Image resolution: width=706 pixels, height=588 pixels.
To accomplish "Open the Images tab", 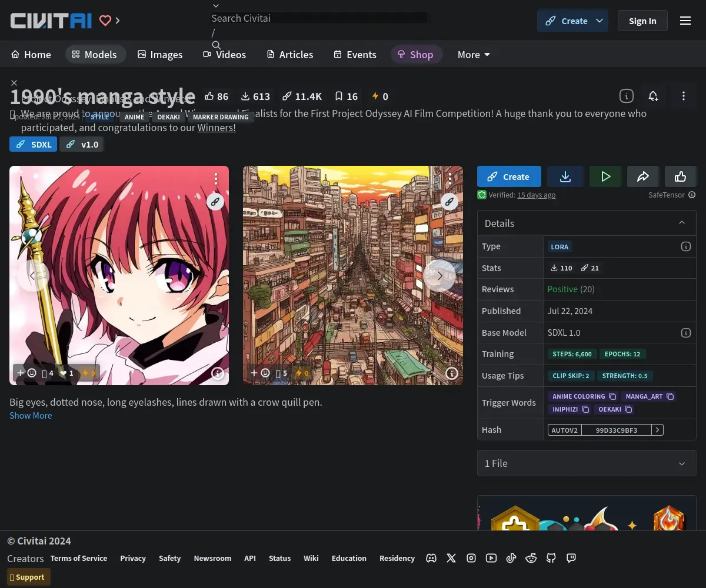I will [160, 54].
